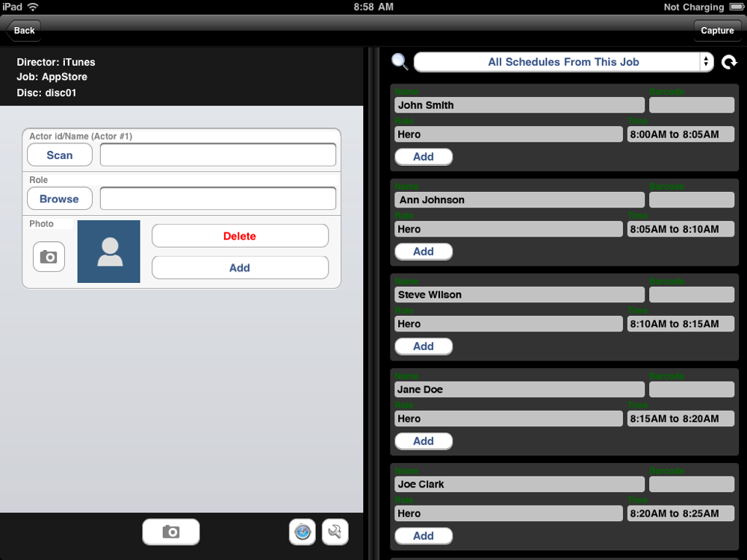Tap Jane Doe's empty barcode field
This screenshot has height=560, width=747.
click(691, 390)
